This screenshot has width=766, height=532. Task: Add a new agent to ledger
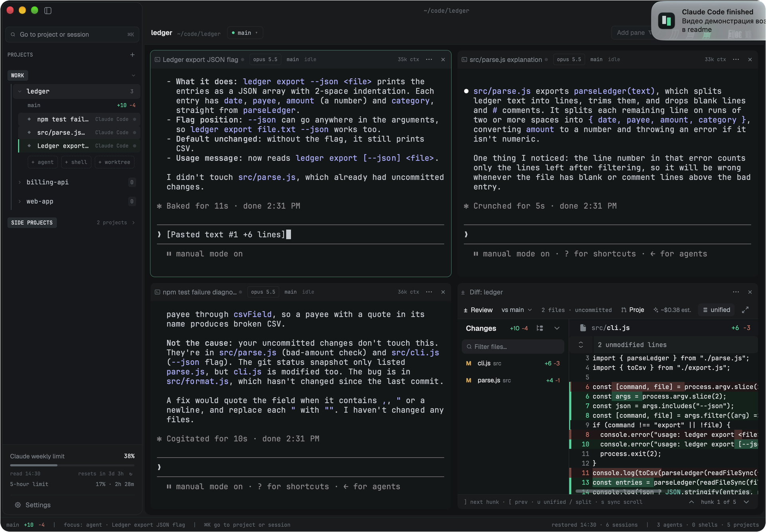(x=43, y=162)
